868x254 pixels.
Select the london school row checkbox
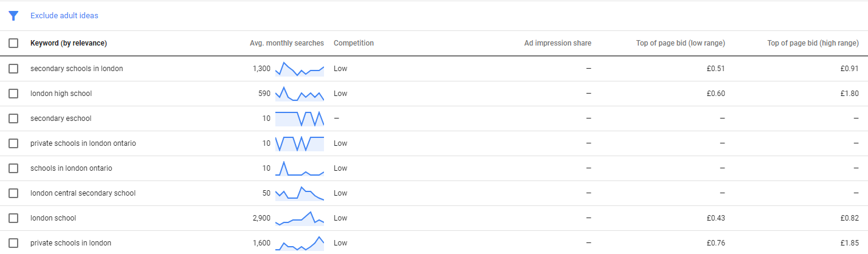13,218
